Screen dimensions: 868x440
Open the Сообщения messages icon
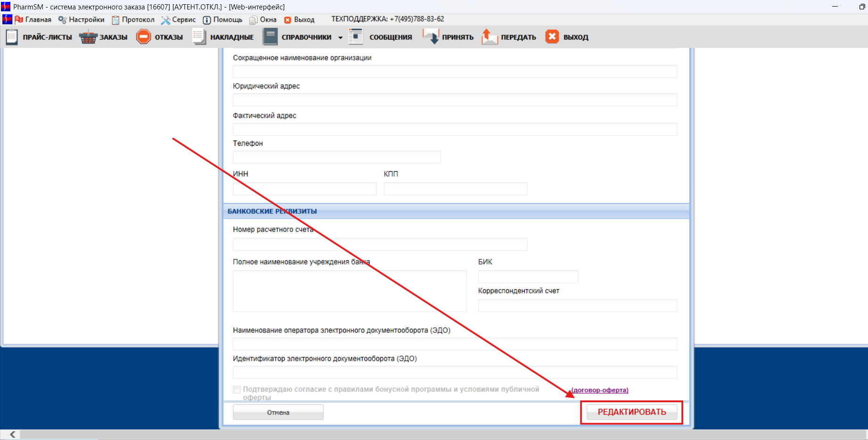coord(355,37)
